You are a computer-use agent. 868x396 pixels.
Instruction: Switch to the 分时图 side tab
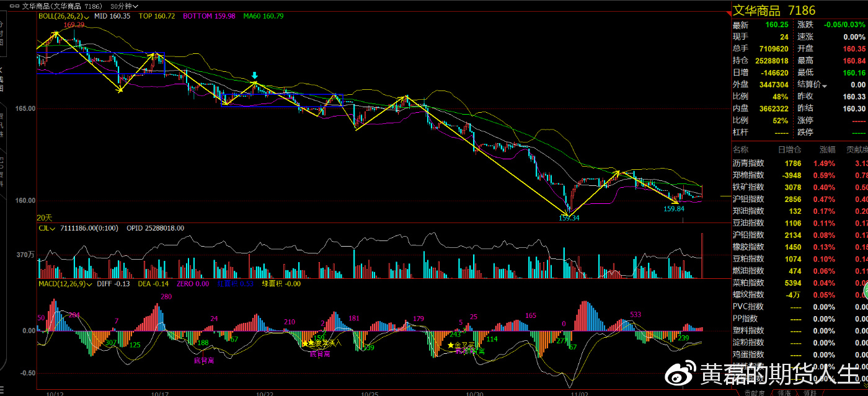point(2,34)
